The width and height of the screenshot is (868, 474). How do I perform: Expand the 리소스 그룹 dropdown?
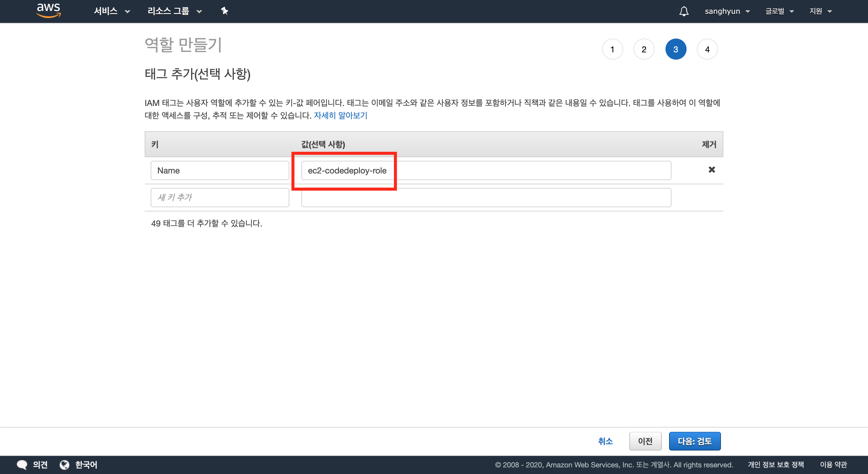[174, 11]
